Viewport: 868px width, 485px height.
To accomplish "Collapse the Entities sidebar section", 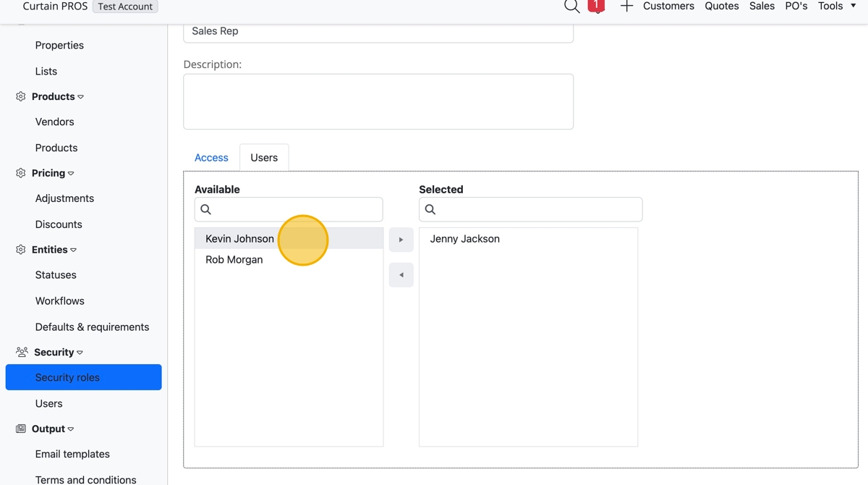I will click(x=73, y=250).
